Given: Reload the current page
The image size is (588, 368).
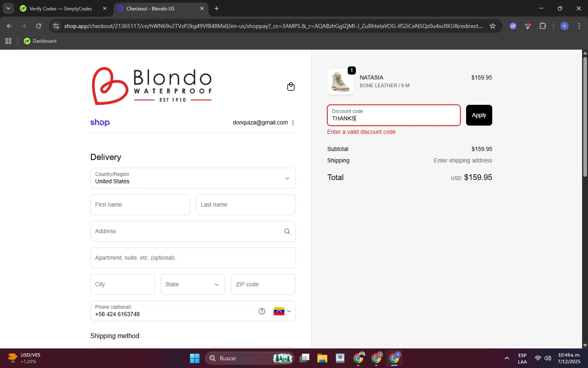Looking at the screenshot, I should pos(38,26).
